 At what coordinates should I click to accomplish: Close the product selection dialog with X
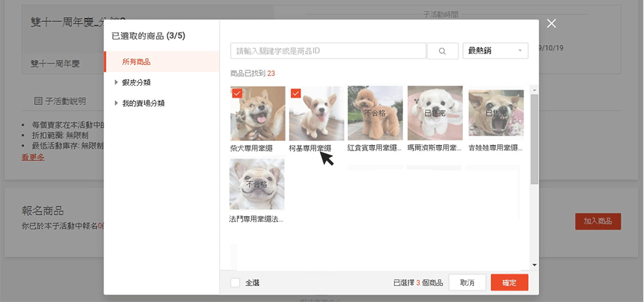(551, 23)
